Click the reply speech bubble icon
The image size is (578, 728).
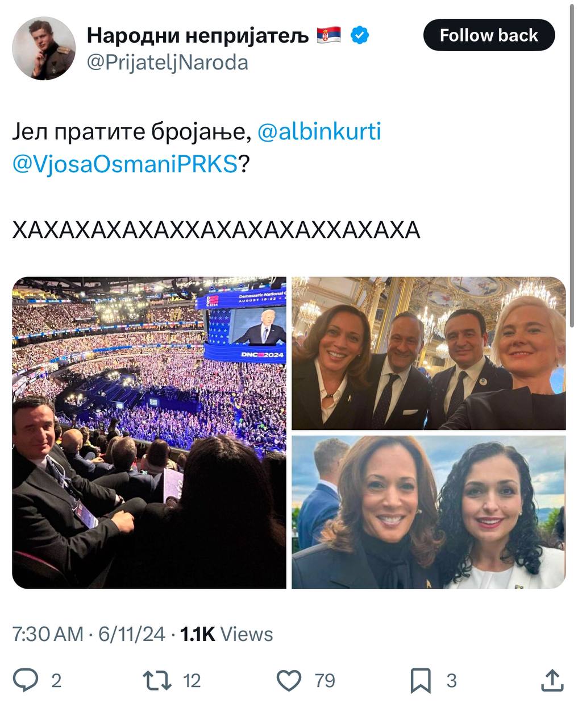[x=26, y=680]
